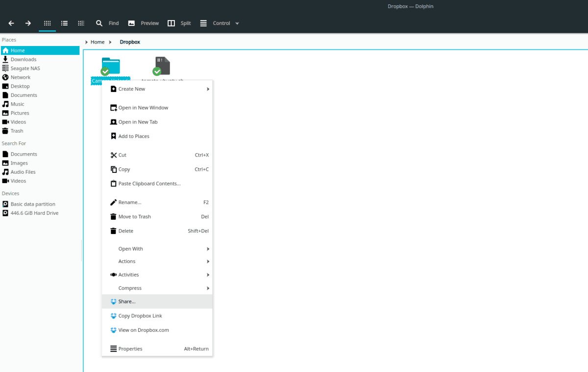Open the Find search tool
The image size is (588, 372).
[x=107, y=23]
